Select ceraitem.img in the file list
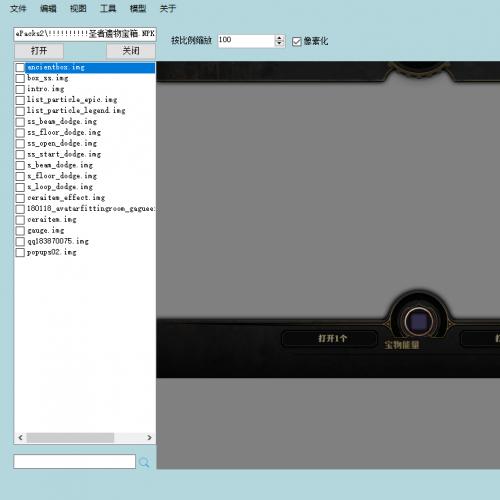The width and height of the screenshot is (500, 500). point(52,220)
